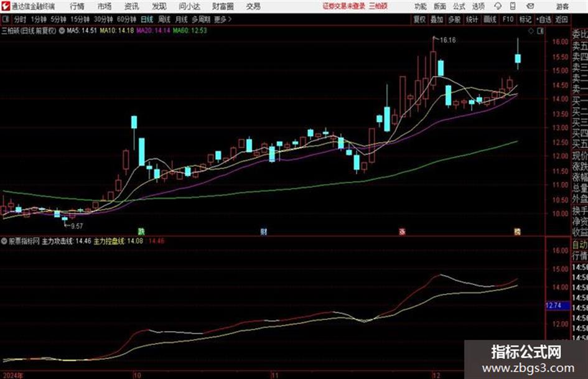Open the customer service headset icon
The width and height of the screenshot is (588, 379).
click(498, 6)
